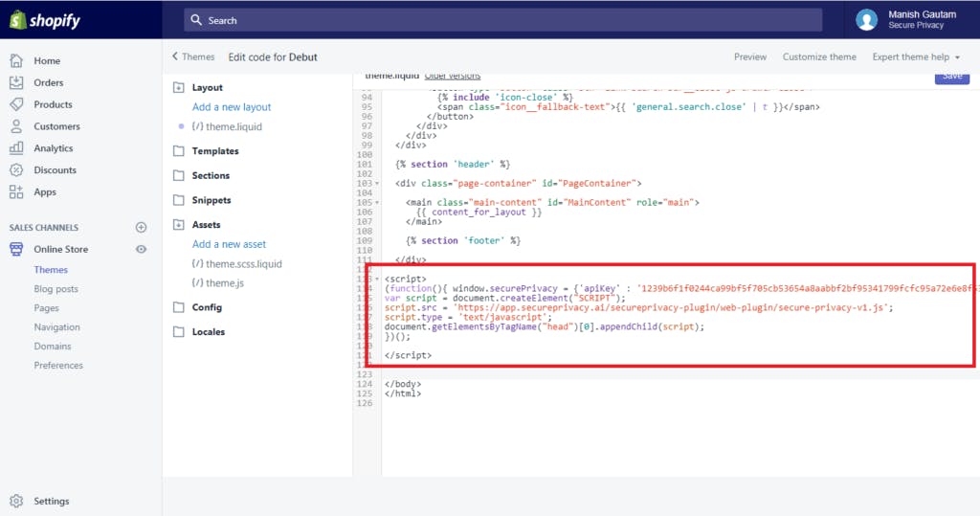Click the Customers person icon

coord(16,126)
